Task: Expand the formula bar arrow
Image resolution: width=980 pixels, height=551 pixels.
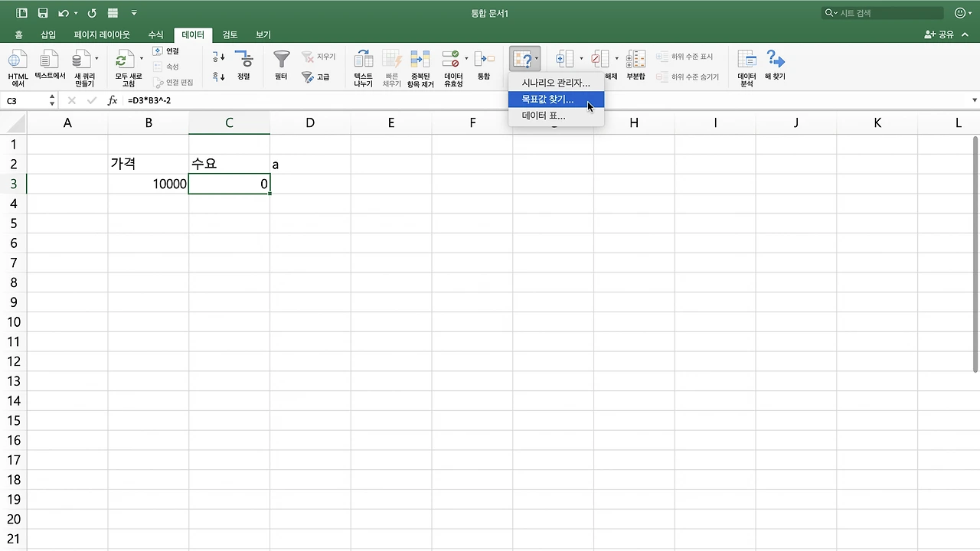Action: tap(974, 100)
